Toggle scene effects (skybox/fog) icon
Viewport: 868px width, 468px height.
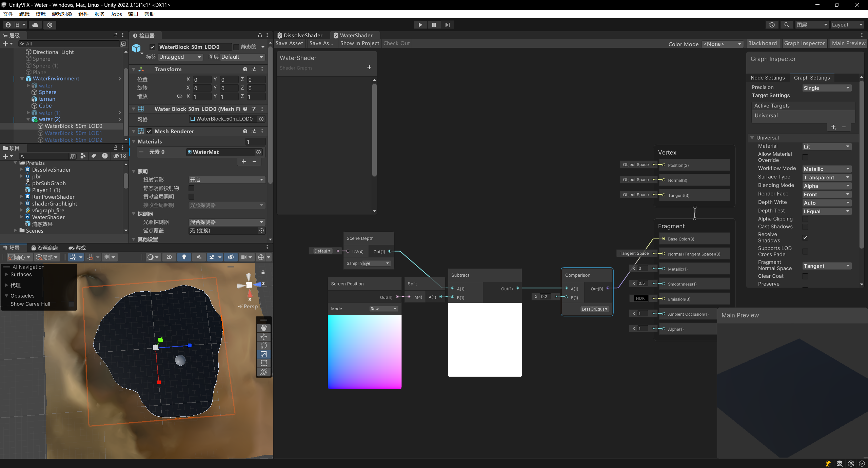click(212, 257)
